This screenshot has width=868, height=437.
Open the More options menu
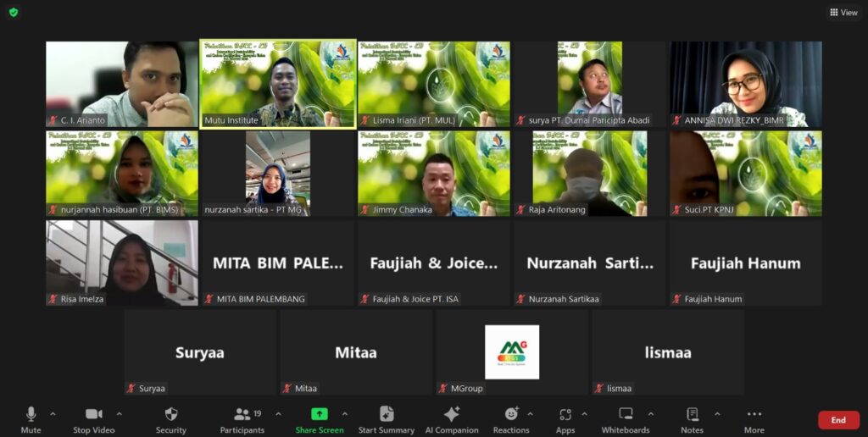[754, 414]
